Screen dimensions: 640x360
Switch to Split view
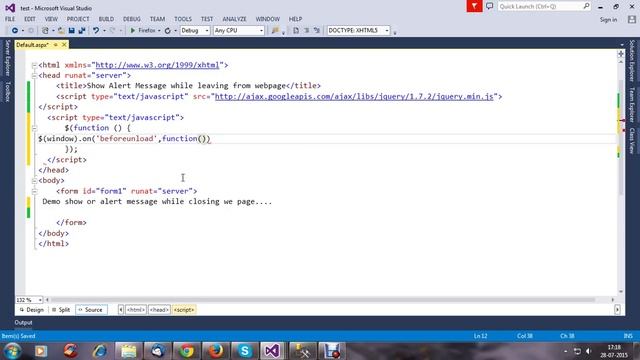pos(61,310)
